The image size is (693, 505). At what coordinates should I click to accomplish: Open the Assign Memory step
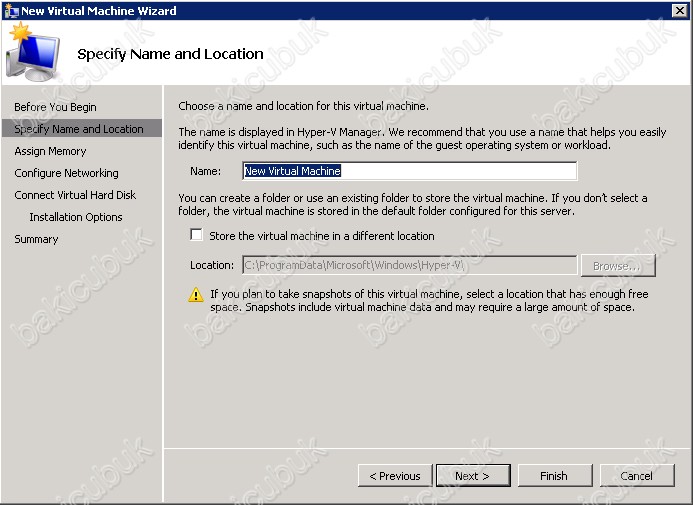50,151
